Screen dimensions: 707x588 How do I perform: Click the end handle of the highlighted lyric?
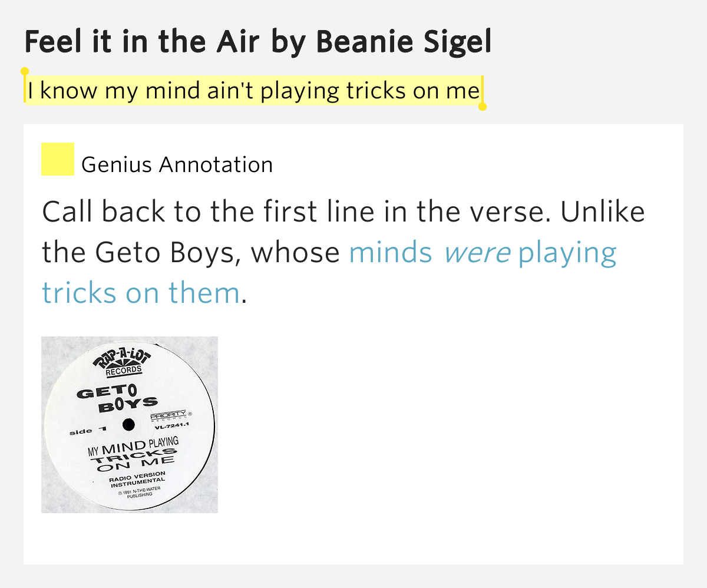point(482,106)
